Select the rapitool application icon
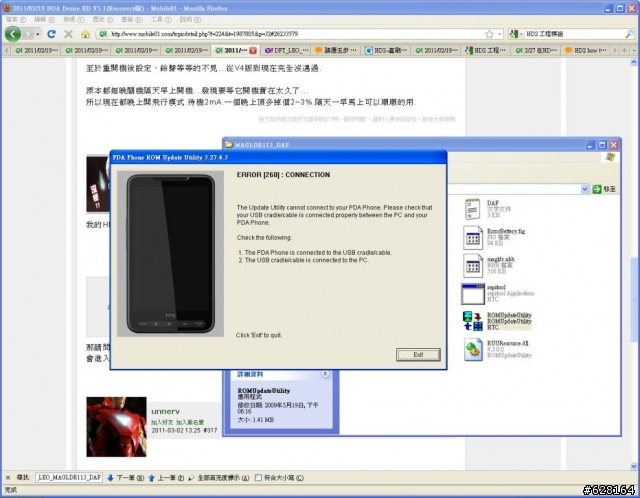 [x=473, y=294]
